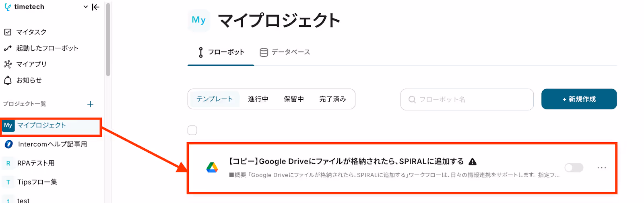The height and width of the screenshot is (203, 644).
Task: Click the warning triangle icon on the flowbot
Action: pos(473,162)
